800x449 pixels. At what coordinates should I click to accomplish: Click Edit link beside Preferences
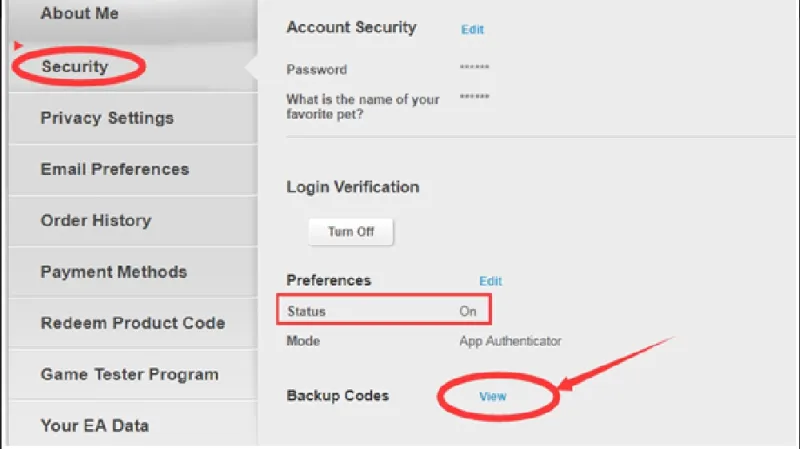point(490,282)
